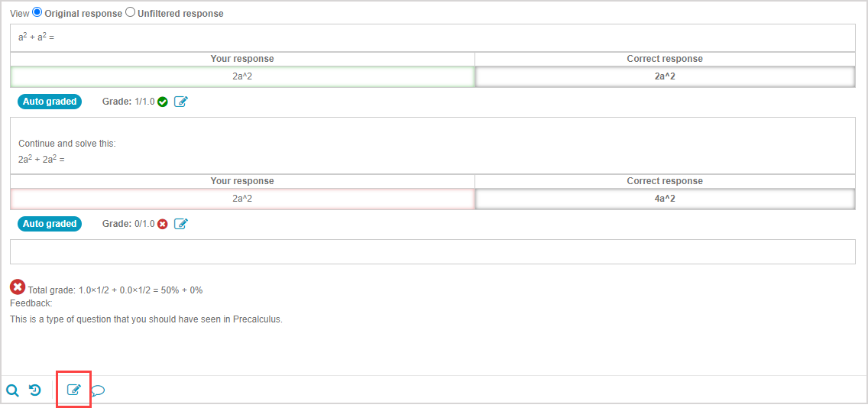Open the history icon in the bottom toolbar

[x=35, y=390]
